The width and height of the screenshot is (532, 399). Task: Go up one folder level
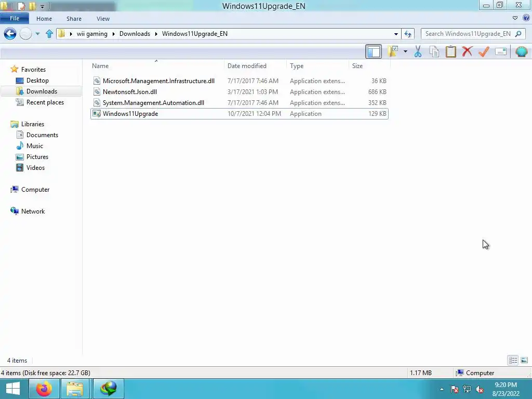pos(49,34)
